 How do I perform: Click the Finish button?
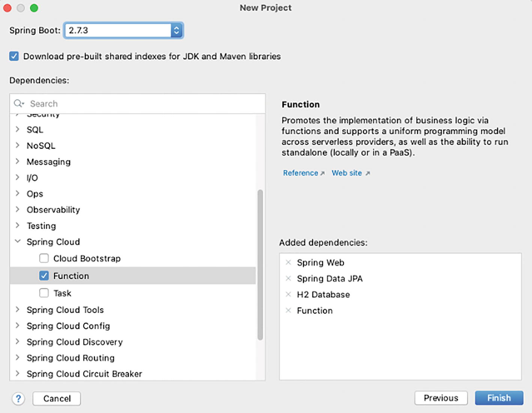click(499, 398)
